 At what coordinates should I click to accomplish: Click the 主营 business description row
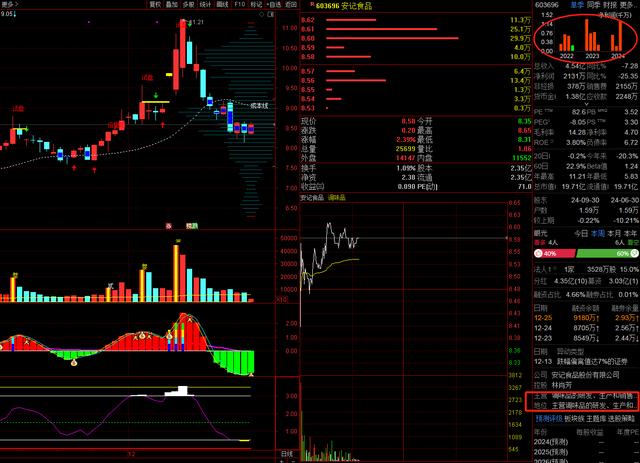coord(586,396)
